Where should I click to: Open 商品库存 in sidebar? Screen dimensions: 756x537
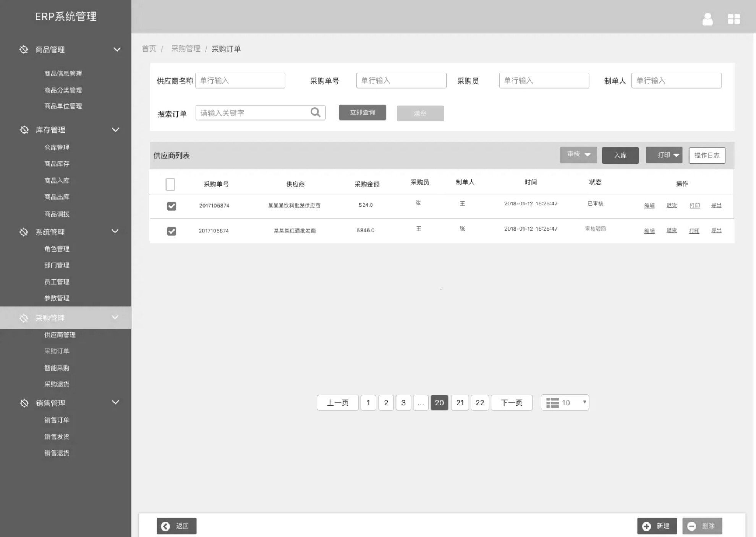point(57,164)
